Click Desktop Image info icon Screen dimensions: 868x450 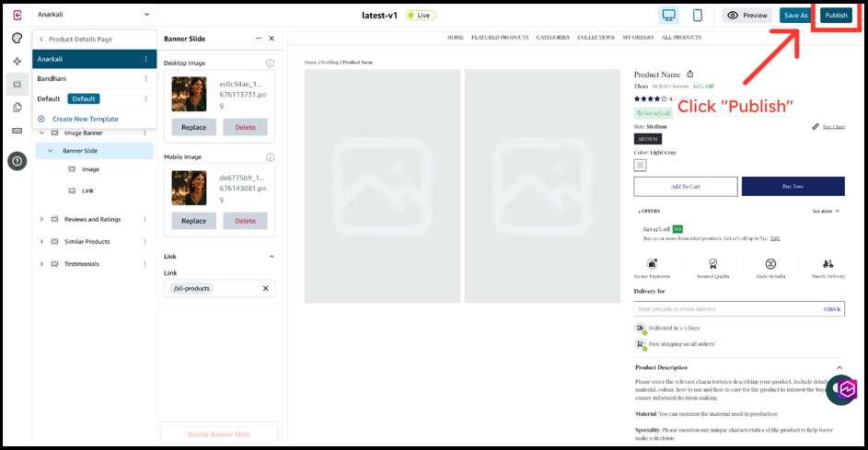click(270, 63)
